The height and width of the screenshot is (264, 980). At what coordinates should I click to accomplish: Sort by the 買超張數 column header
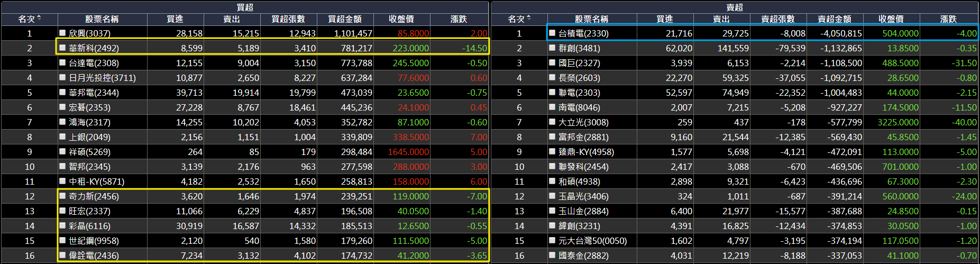coord(288,19)
